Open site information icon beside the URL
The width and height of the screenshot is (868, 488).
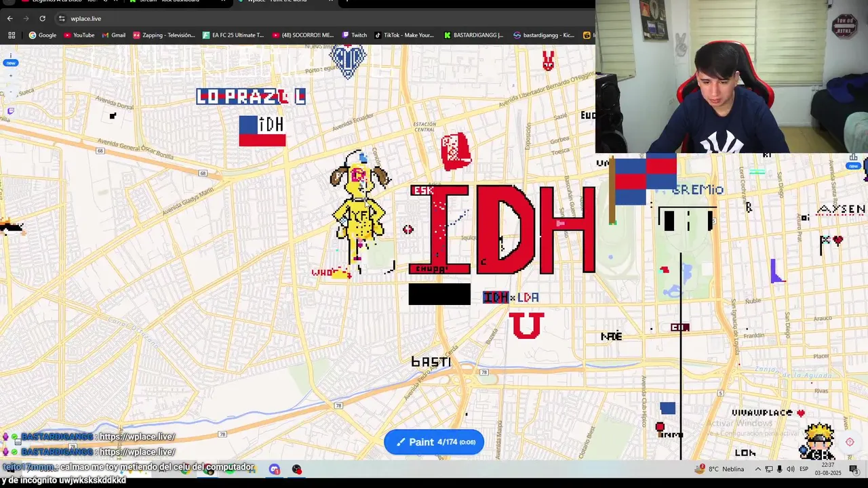point(62,18)
